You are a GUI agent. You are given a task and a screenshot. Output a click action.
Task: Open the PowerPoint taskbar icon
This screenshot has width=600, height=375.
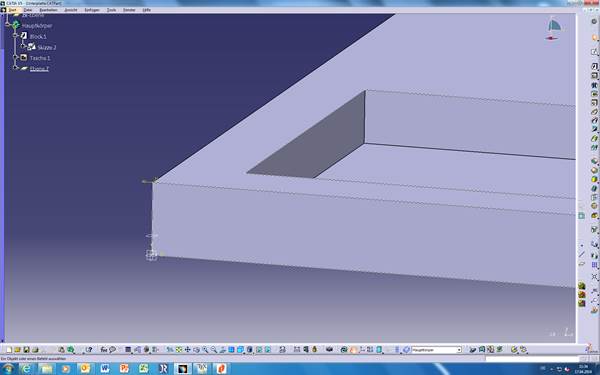124,368
